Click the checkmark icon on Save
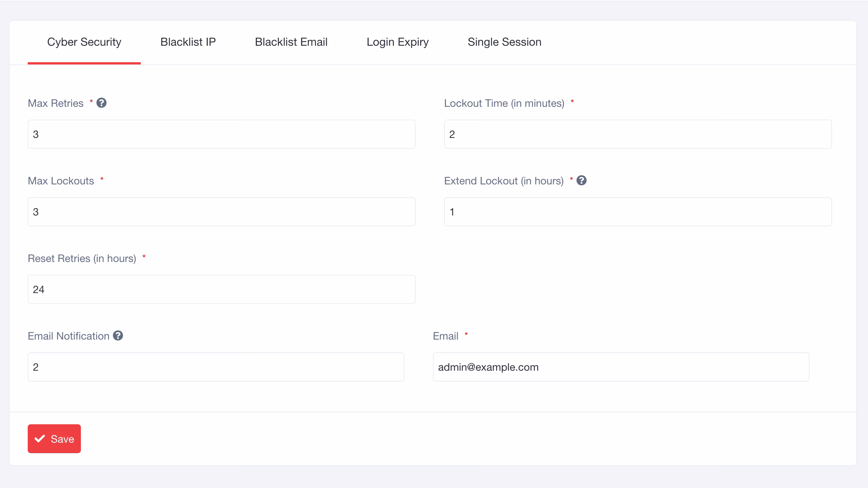The height and width of the screenshot is (488, 868). 40,439
